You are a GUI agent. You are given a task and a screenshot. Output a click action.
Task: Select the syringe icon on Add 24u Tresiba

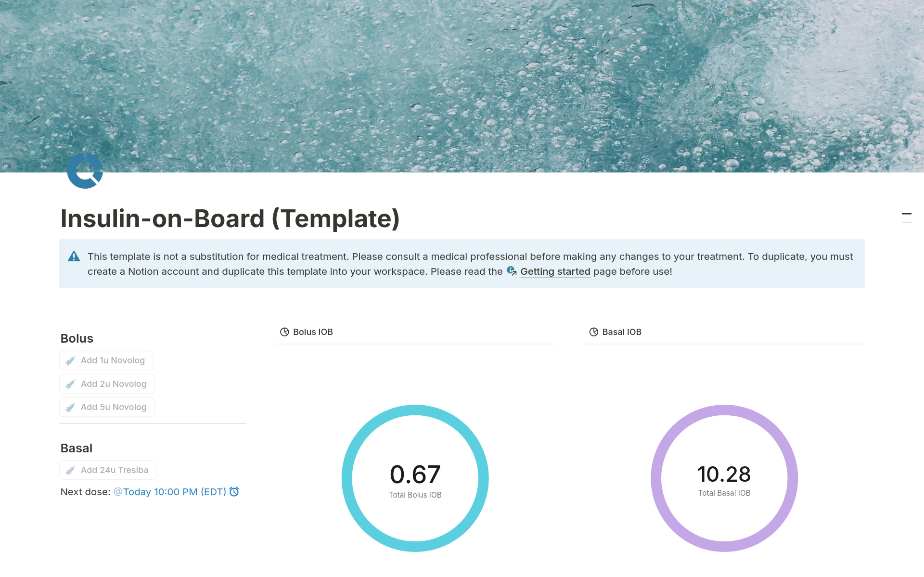[x=71, y=470]
